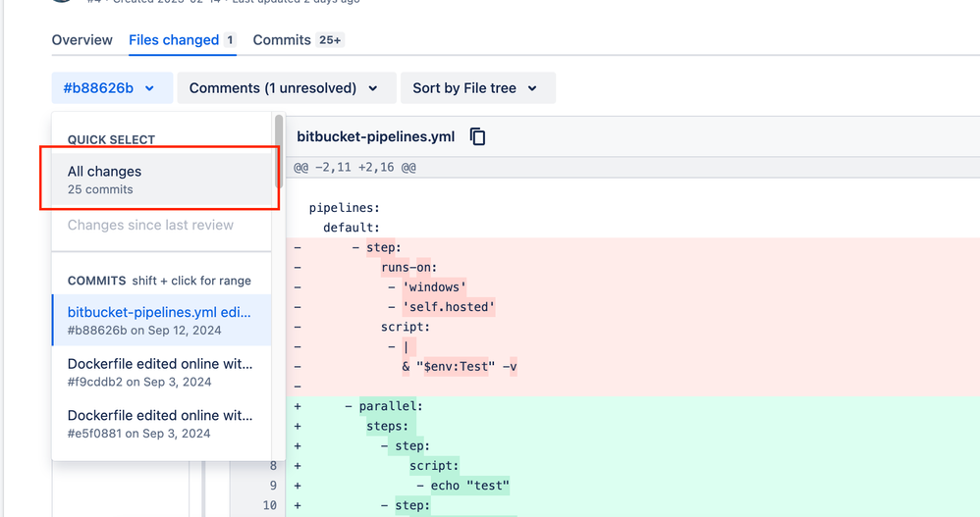Click the bitbucket-pipelines.yml file name header

[376, 136]
